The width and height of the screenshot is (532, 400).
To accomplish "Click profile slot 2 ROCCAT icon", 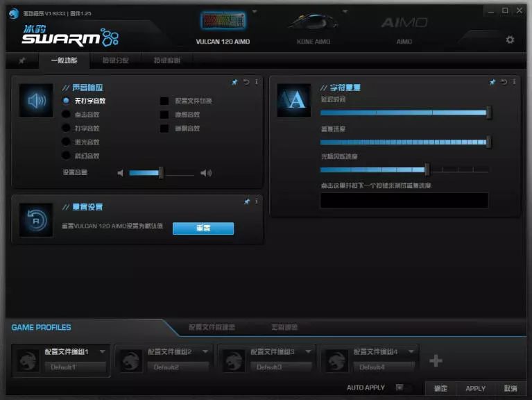I will [130, 360].
